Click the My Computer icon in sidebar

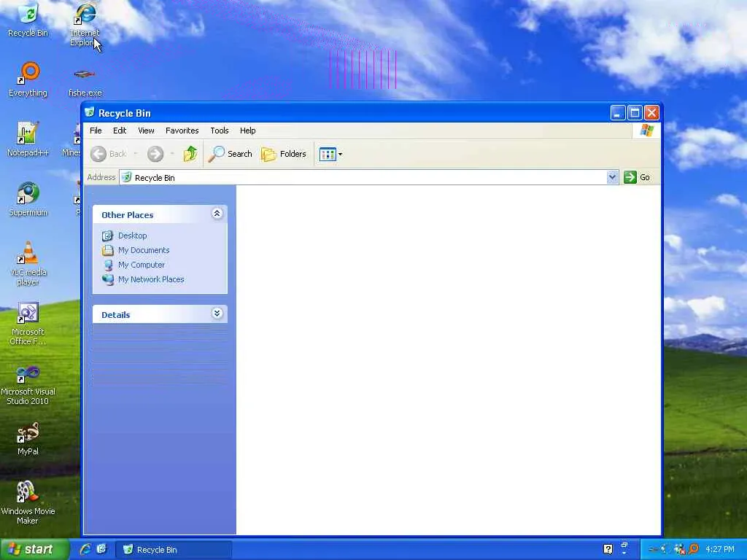pos(108,265)
